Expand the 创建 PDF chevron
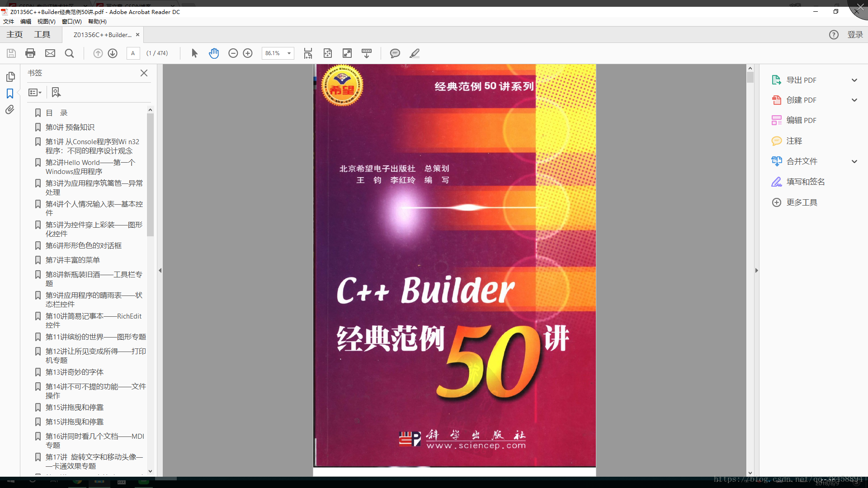868x488 pixels. pyautogui.click(x=854, y=100)
